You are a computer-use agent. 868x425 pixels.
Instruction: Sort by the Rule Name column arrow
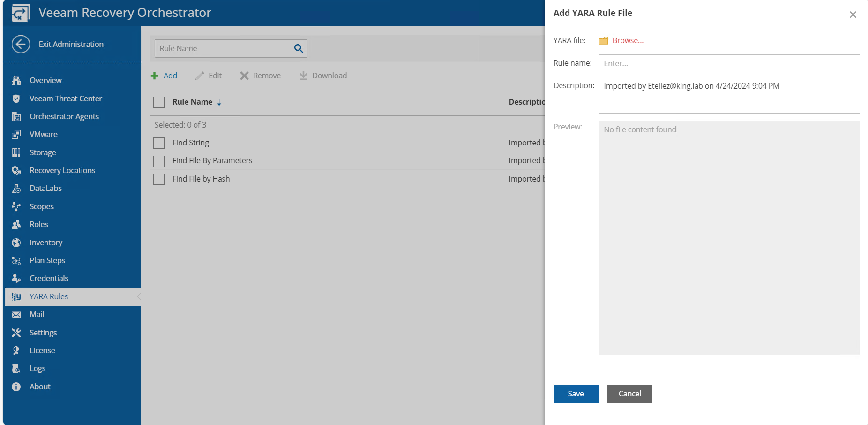pos(219,102)
